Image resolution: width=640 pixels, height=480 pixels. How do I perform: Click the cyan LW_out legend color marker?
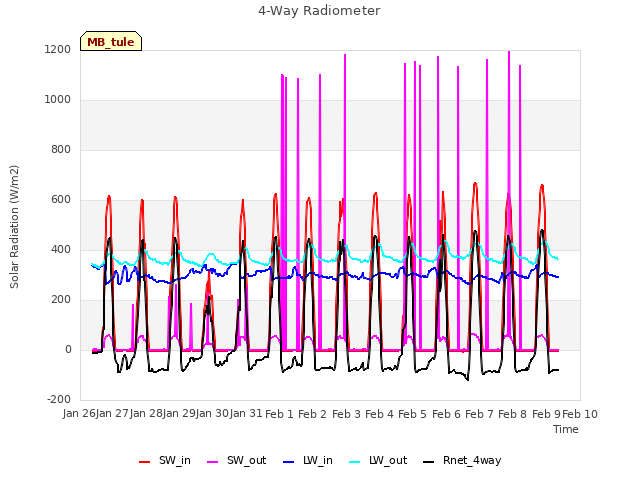click(x=355, y=462)
